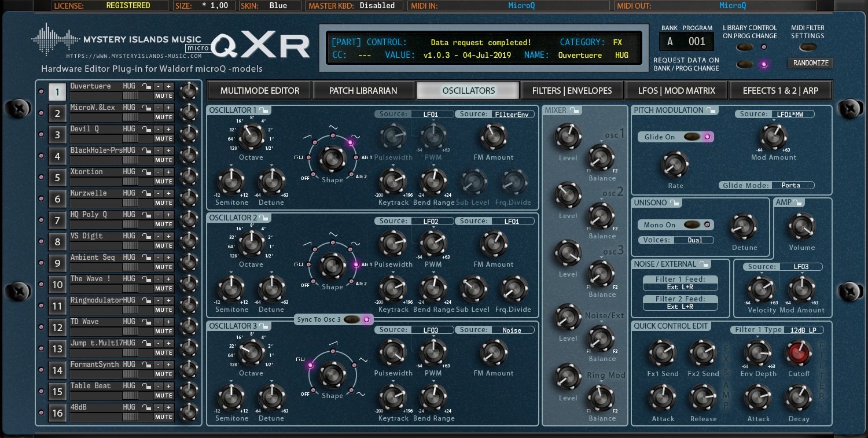Click the lock icon beside OSCILLATOR 2 header
Screen dimensions: 868x438
pos(264,218)
